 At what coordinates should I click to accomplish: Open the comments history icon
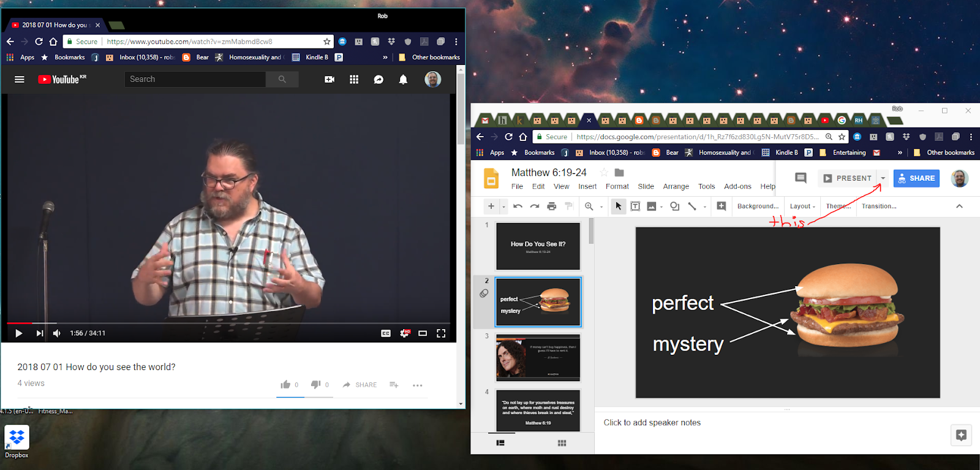point(801,178)
